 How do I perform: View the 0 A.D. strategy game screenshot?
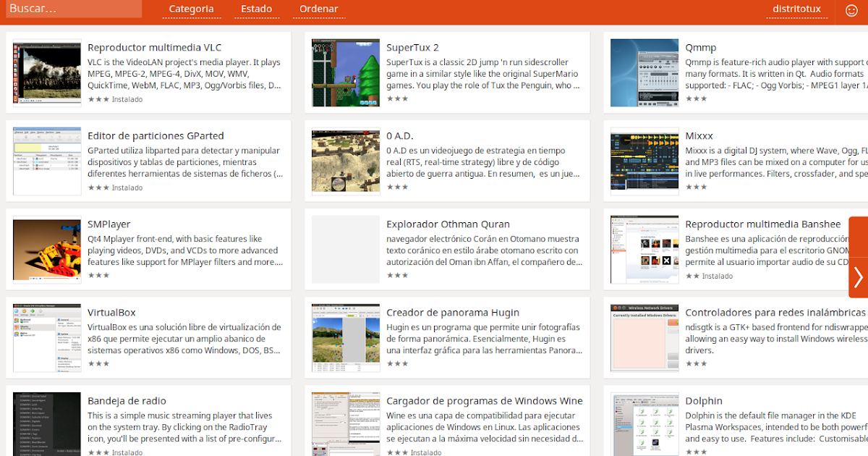(x=345, y=160)
